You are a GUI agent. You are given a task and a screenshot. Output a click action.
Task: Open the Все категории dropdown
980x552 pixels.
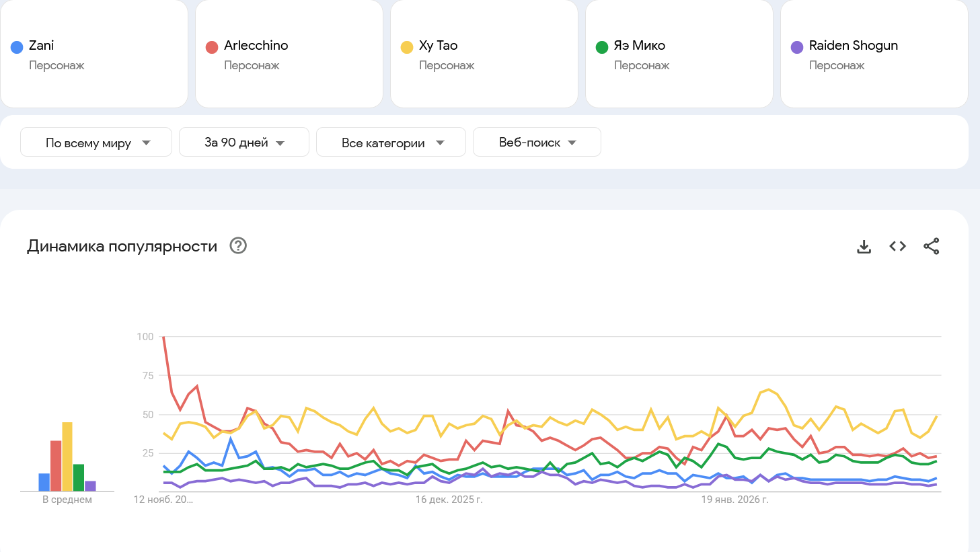[x=391, y=143]
